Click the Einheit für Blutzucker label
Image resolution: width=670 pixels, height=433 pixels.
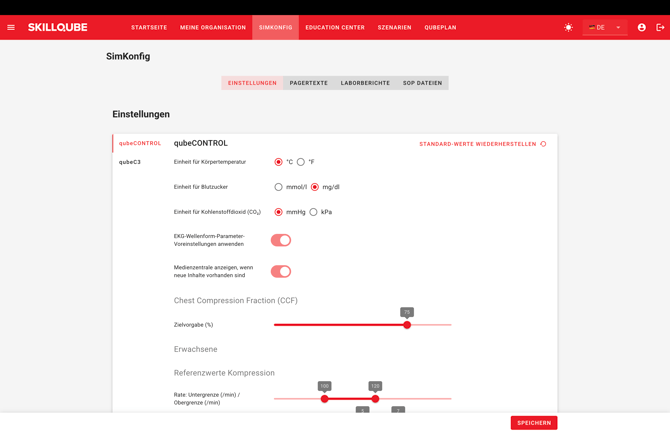click(x=201, y=187)
